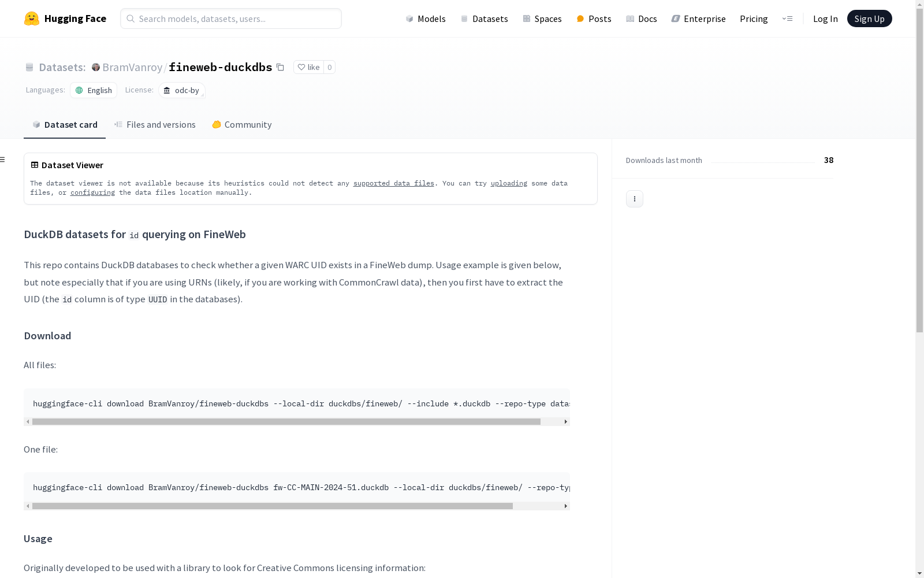Image resolution: width=924 pixels, height=578 pixels.
Task: Click the 'Dataset Viewer' heading
Action: (72, 165)
